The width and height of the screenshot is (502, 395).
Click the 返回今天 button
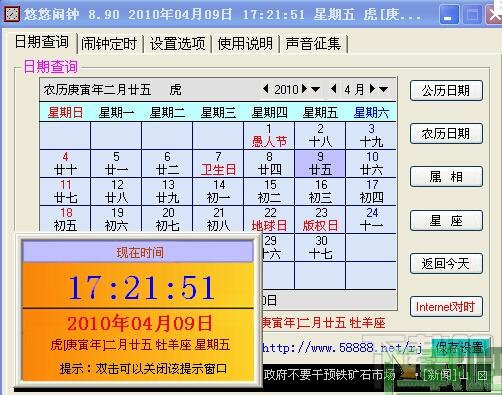tap(446, 264)
